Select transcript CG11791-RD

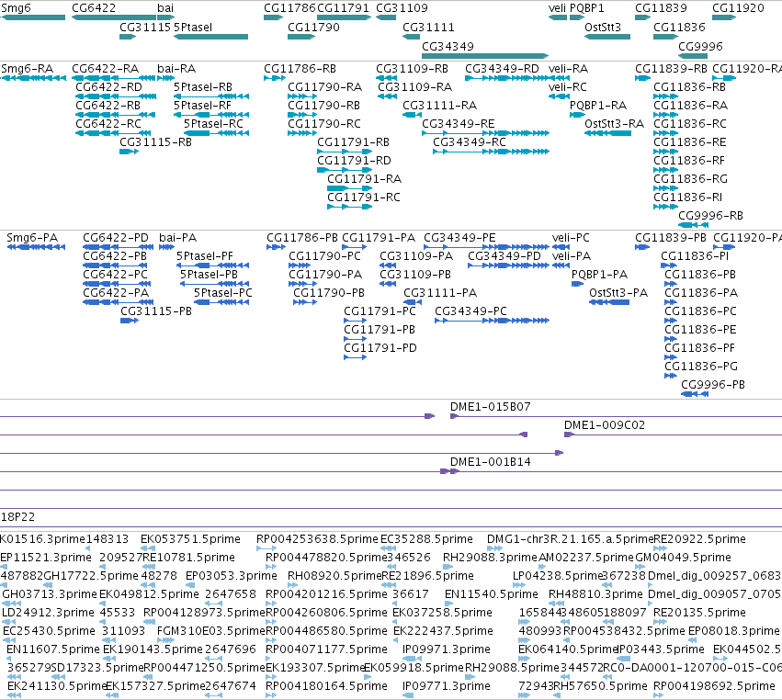point(354,161)
